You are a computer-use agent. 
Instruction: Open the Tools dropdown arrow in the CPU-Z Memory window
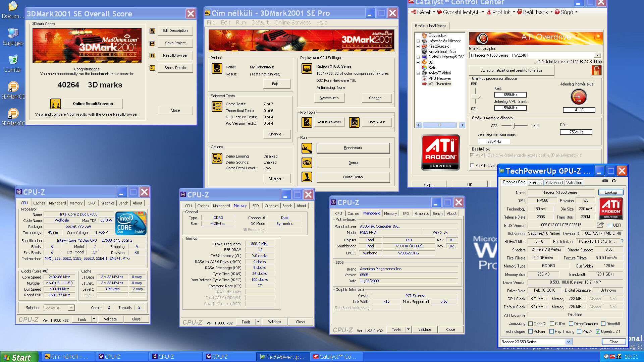pyautogui.click(x=258, y=322)
